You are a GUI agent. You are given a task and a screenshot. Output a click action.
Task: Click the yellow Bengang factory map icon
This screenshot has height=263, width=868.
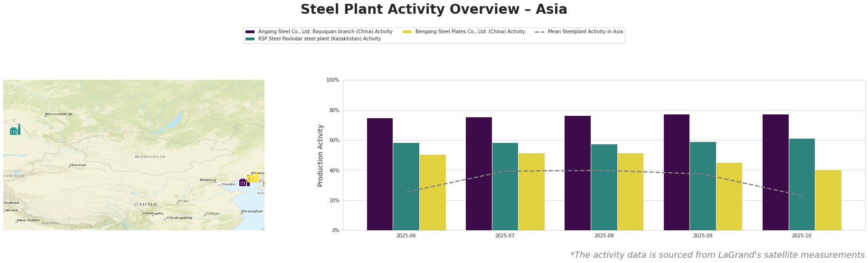click(254, 177)
